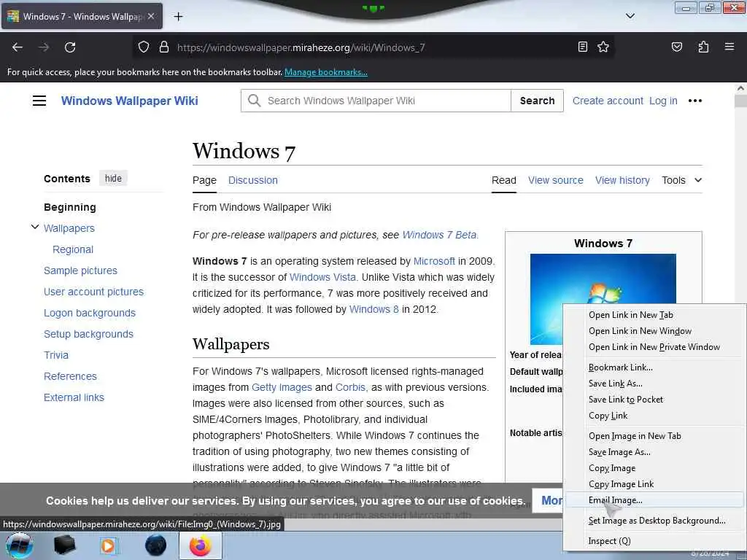
Task: Follow the Windows 7 Beta link
Action: (439, 235)
